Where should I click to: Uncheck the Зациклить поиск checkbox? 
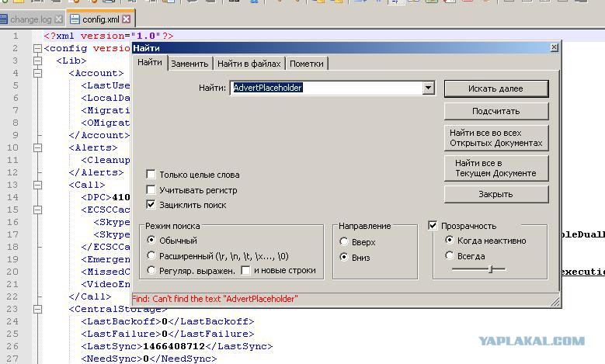pos(151,205)
